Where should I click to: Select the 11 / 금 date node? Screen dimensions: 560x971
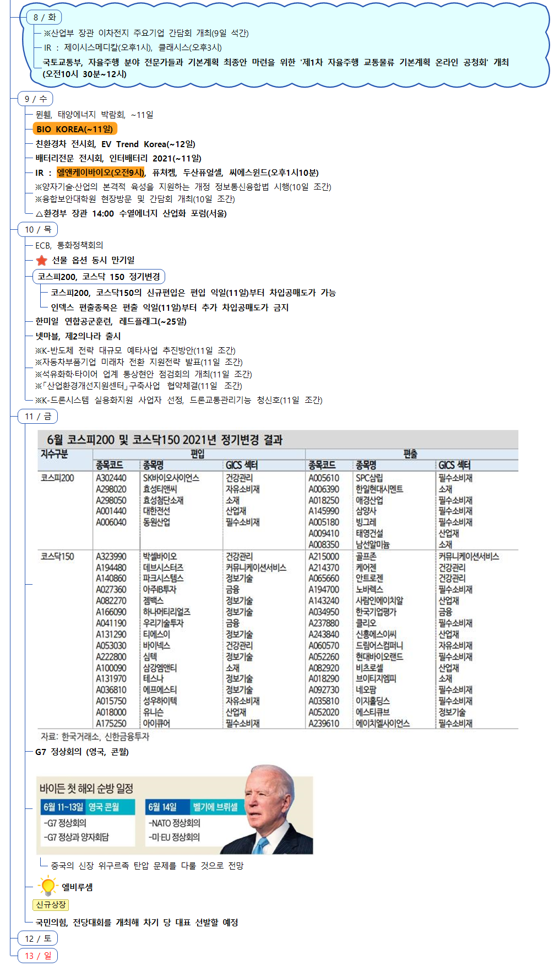click(x=38, y=416)
